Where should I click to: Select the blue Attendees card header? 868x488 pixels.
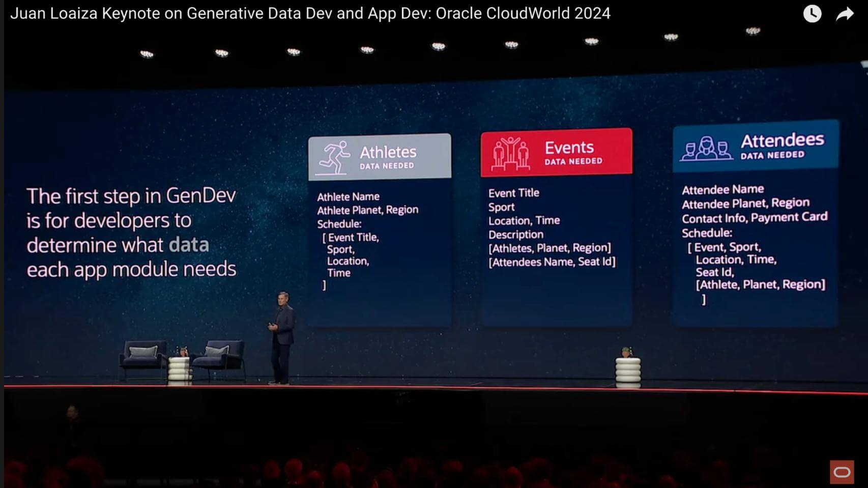click(755, 146)
